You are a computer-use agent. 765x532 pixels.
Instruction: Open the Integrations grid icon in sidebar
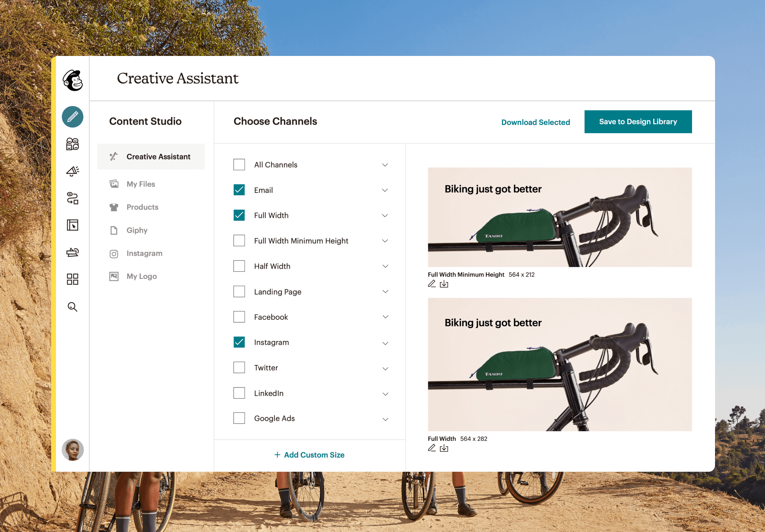73,279
